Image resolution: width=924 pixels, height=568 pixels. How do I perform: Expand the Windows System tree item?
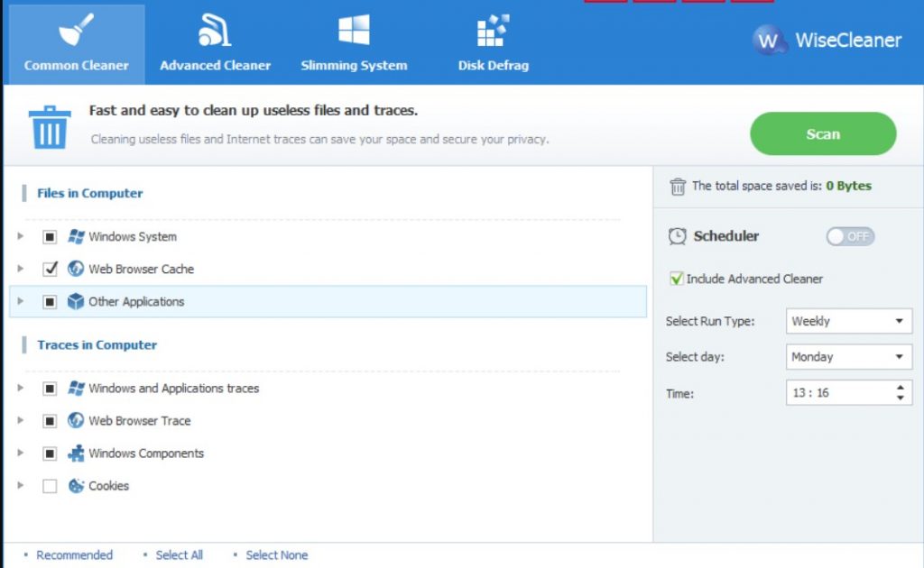(20, 236)
